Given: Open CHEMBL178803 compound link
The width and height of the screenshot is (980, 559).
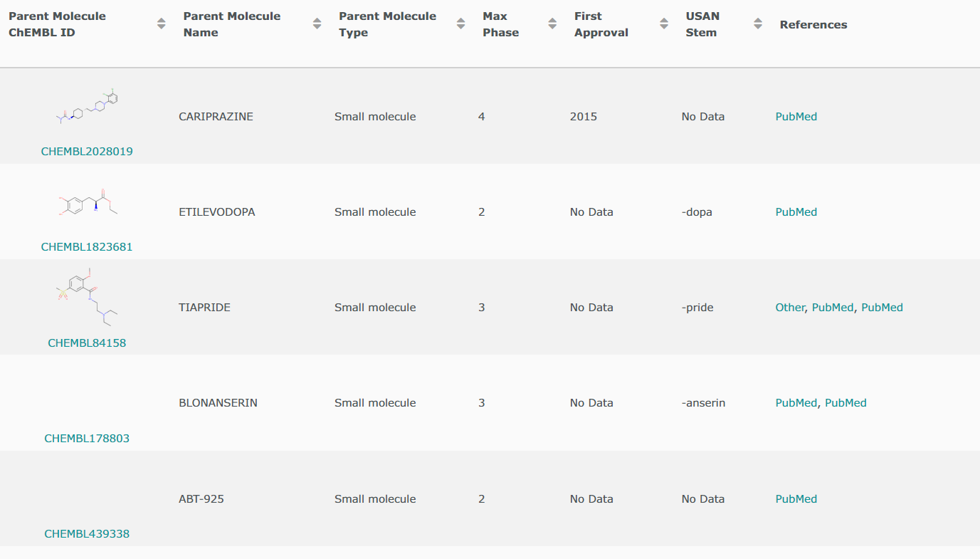Looking at the screenshot, I should 87,439.
